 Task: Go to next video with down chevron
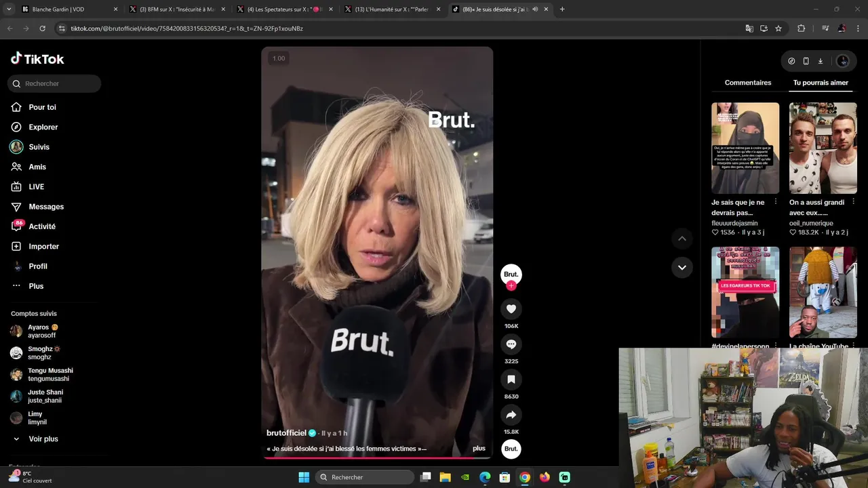pyautogui.click(x=682, y=267)
